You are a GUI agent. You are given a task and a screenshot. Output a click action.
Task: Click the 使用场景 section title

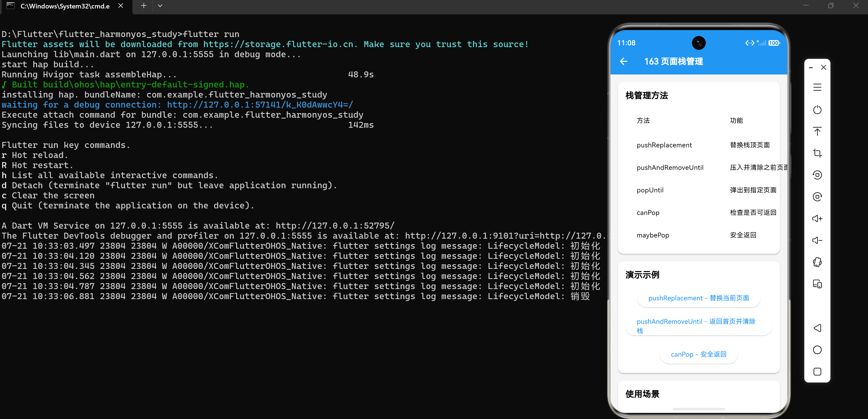tap(642, 394)
